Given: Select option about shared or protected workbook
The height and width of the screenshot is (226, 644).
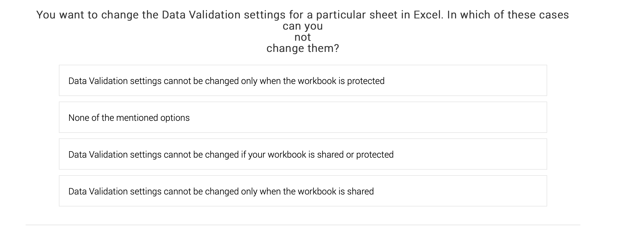Looking at the screenshot, I should click(x=231, y=154).
